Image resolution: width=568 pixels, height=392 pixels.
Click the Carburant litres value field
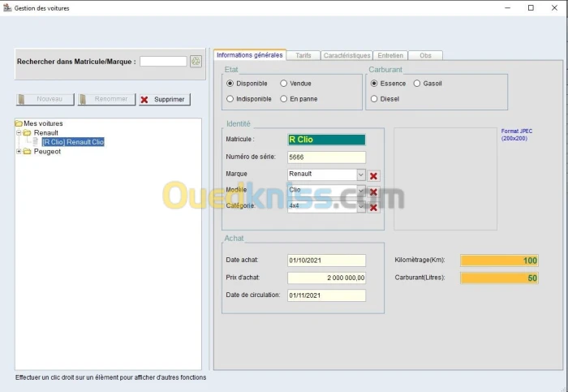coord(499,278)
